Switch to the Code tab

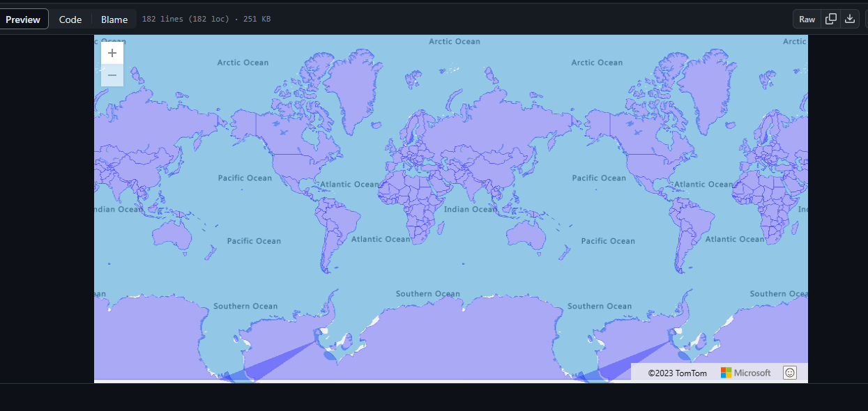tap(70, 19)
